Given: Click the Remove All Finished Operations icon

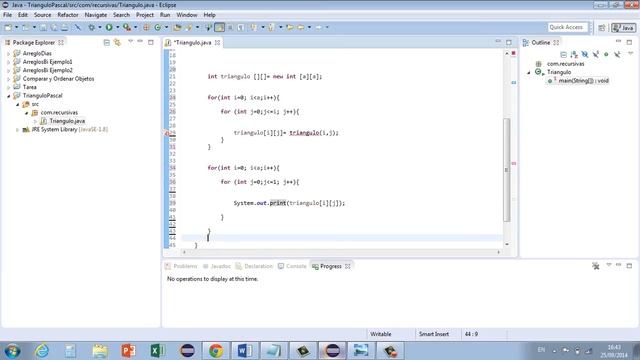Looking at the screenshot, I should coord(596,266).
